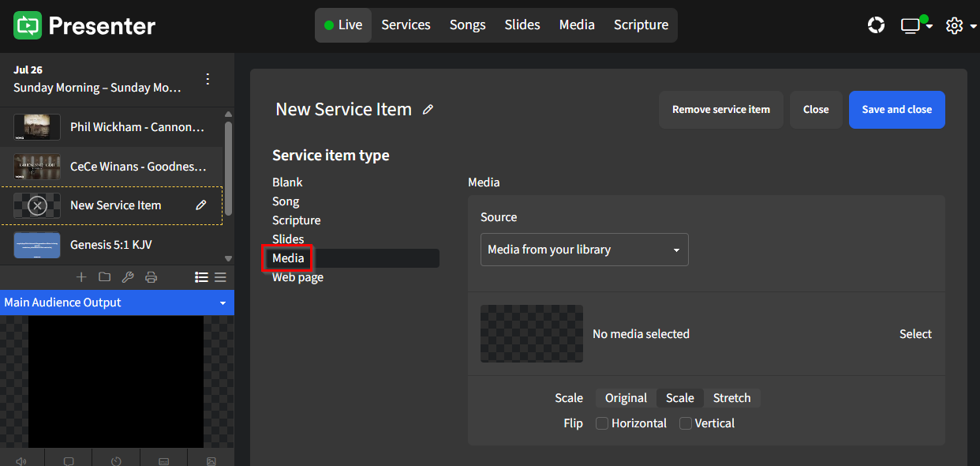Switch to the Live tab
The height and width of the screenshot is (466, 980).
343,25
